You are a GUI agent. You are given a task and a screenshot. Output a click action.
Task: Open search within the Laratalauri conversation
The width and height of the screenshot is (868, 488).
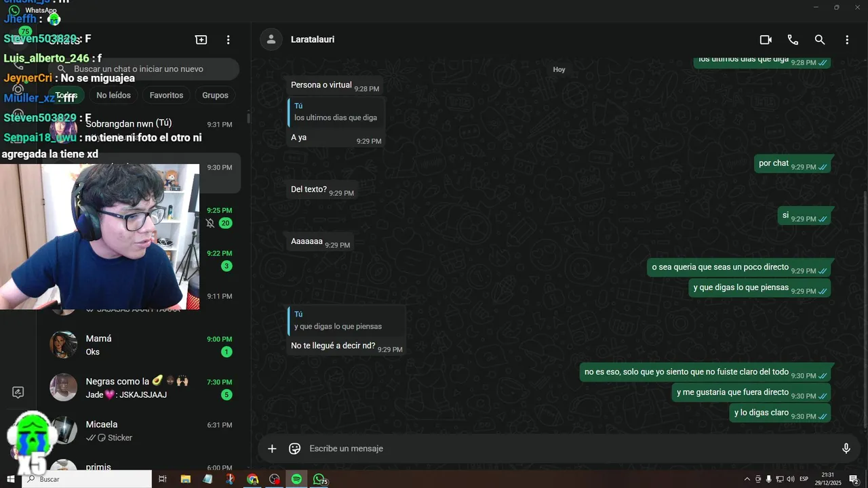[x=820, y=40]
